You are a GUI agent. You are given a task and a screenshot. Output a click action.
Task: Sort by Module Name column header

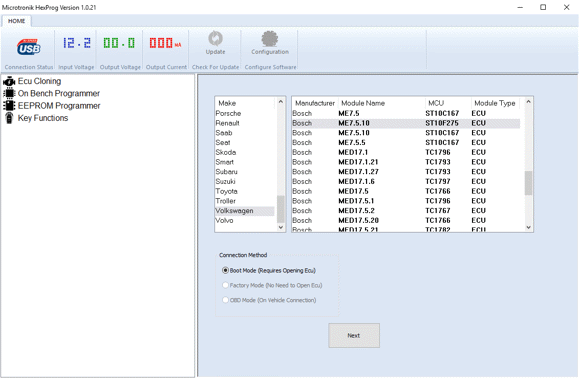(381, 103)
